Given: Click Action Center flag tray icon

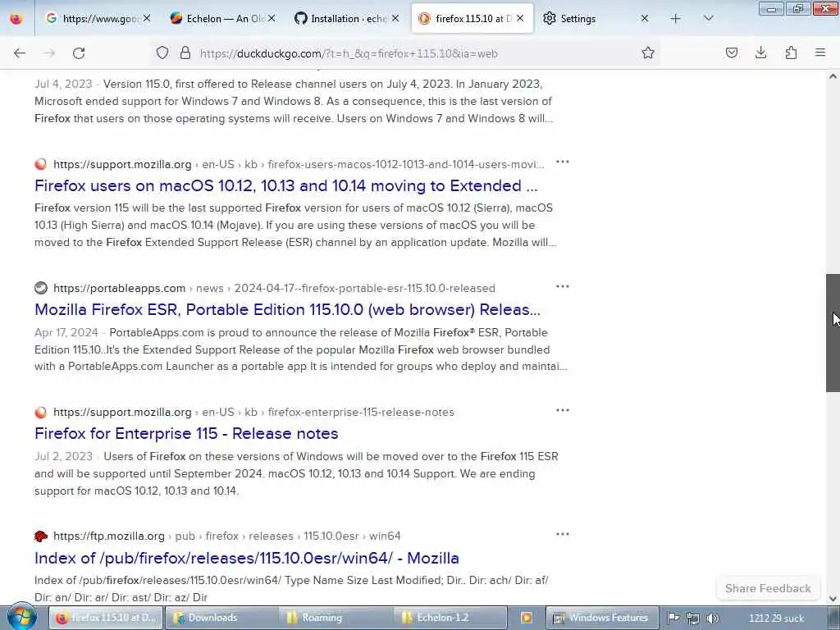Looking at the screenshot, I should pyautogui.click(x=673, y=619).
